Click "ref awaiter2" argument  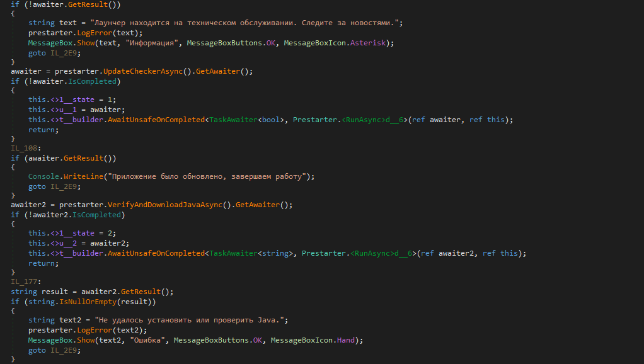(x=447, y=253)
